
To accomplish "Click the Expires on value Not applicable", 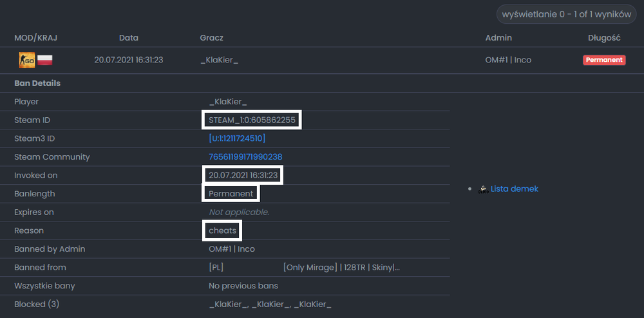I will pos(239,212).
